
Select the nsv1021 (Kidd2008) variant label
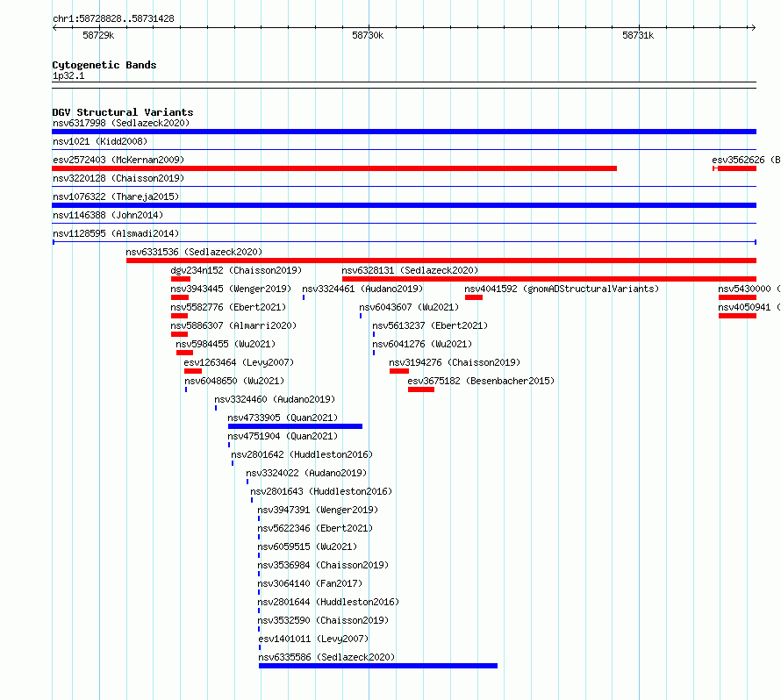(100, 141)
